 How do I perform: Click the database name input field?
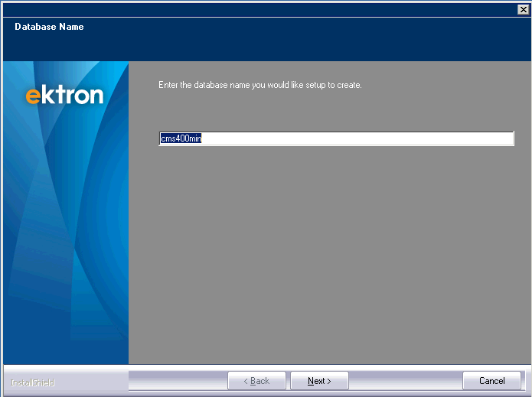pyautogui.click(x=336, y=138)
